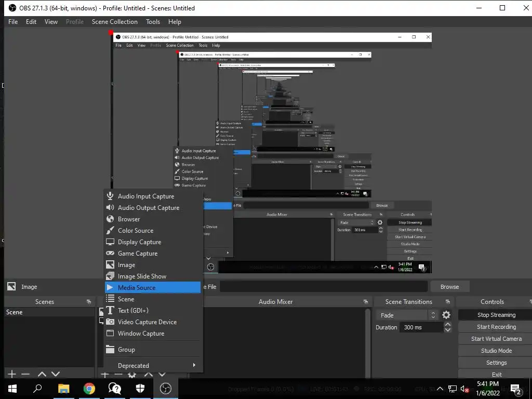Open Windows Security from taskbar
Image resolution: width=532 pixels, height=399 pixels.
(x=140, y=389)
